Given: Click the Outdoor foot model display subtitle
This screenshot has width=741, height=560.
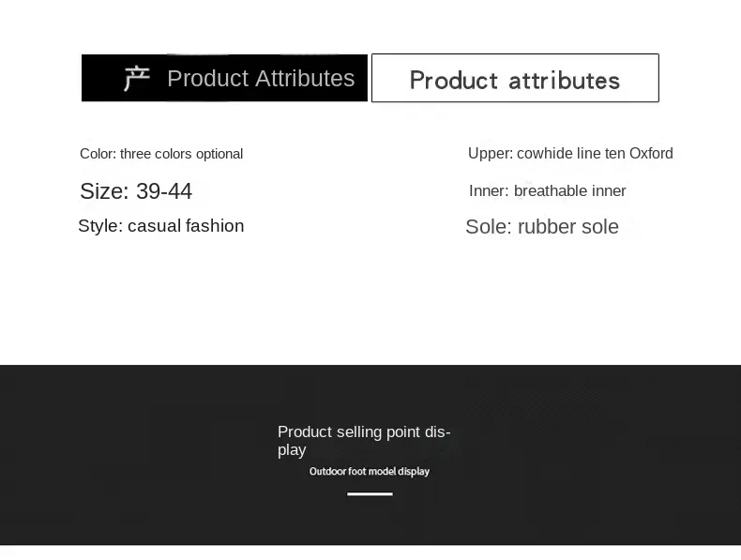Looking at the screenshot, I should point(370,471).
